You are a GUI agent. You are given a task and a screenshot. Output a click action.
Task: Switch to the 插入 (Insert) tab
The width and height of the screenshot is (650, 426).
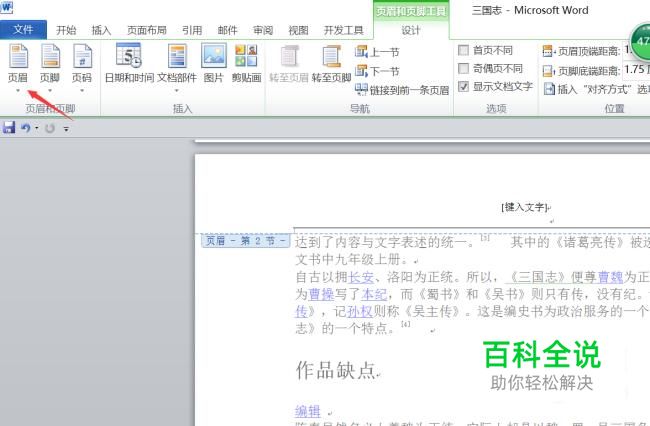102,30
